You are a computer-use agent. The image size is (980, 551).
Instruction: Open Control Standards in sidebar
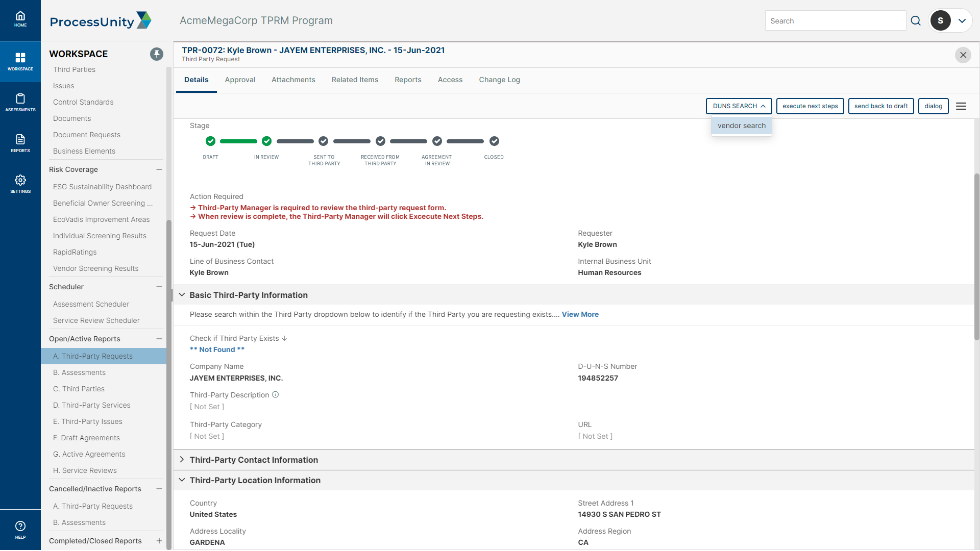click(x=83, y=102)
